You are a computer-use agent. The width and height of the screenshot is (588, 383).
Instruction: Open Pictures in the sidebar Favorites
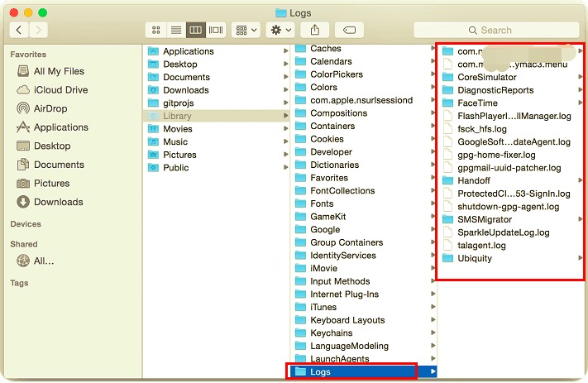[44, 184]
